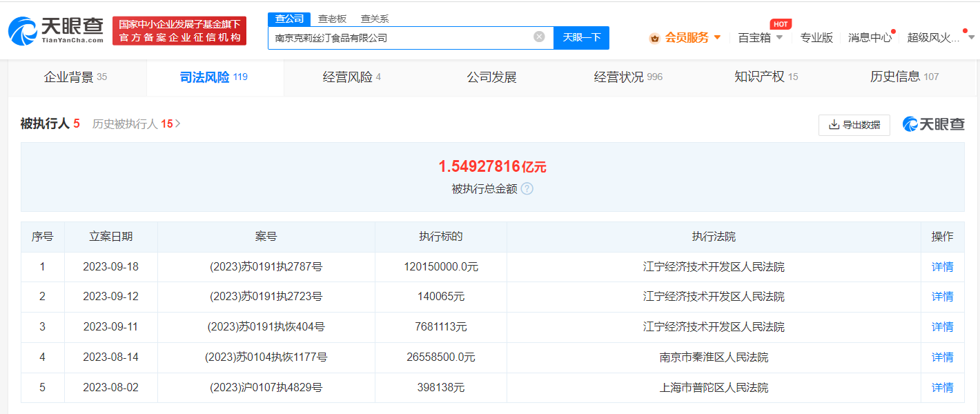Open 消息中心 notifications
This screenshot has height=414, width=980.
coord(870,38)
